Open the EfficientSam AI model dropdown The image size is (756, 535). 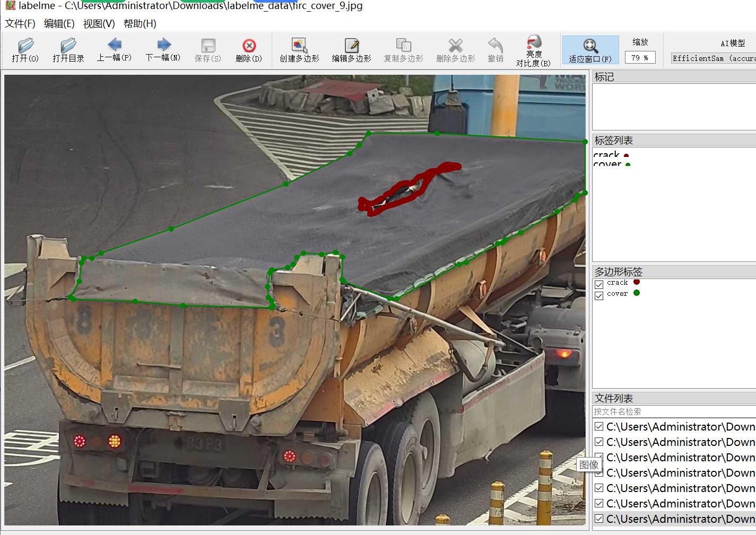click(x=714, y=58)
